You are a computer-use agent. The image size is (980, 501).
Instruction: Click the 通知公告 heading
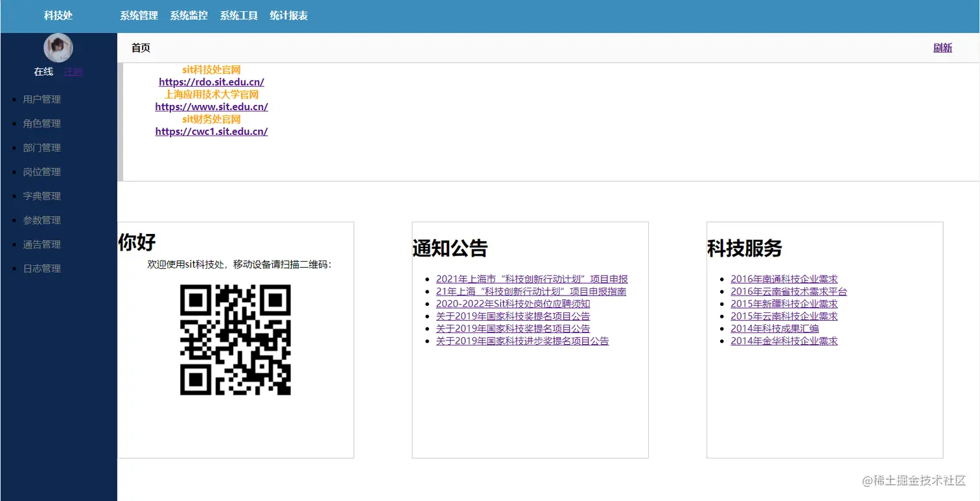click(x=450, y=248)
